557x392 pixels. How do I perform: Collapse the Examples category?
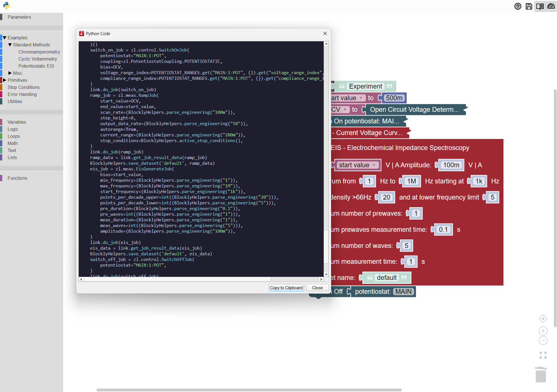5,38
